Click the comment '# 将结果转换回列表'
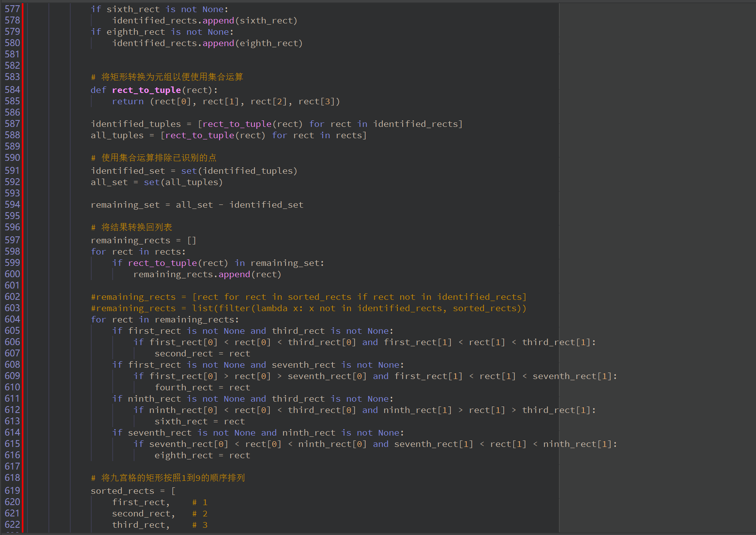The height and width of the screenshot is (535, 756). point(132,227)
